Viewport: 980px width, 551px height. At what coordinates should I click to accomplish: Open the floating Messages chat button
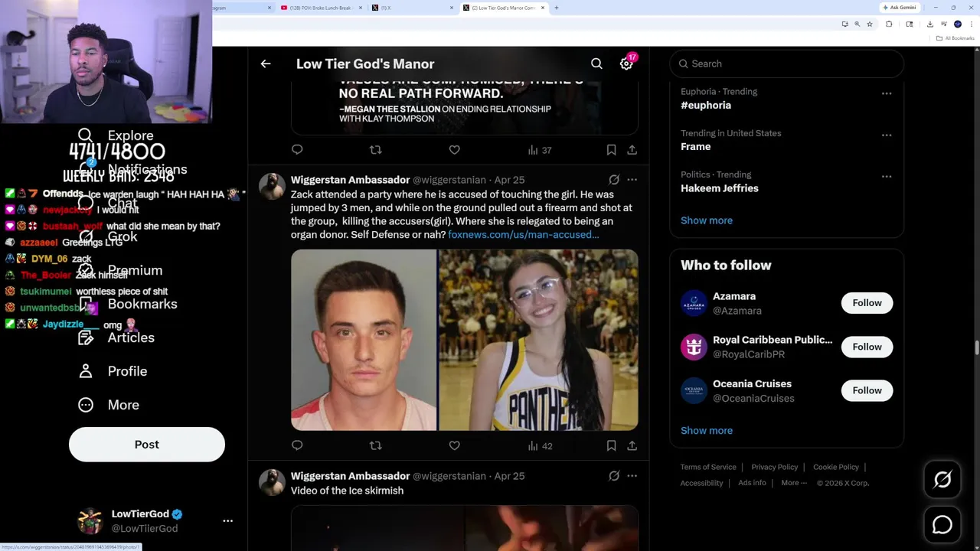(942, 524)
